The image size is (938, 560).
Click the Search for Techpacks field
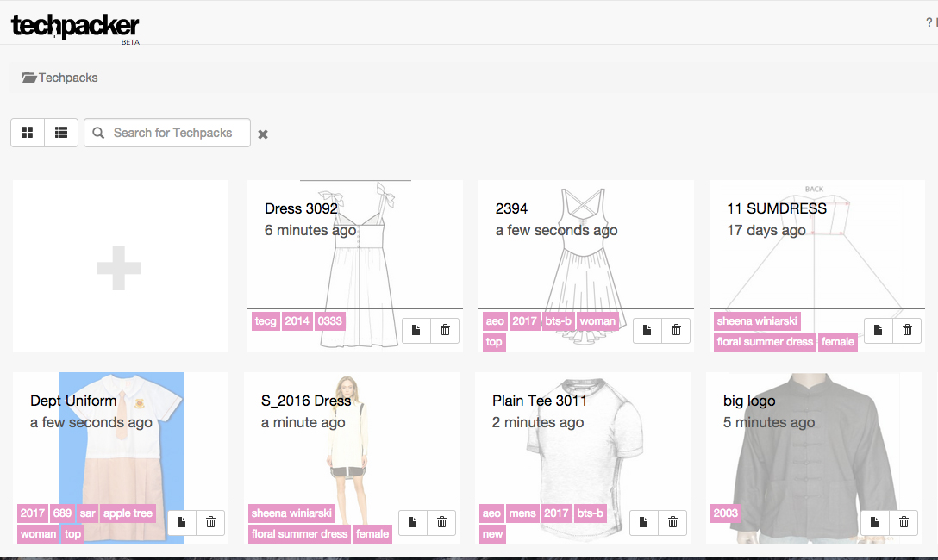click(x=172, y=133)
